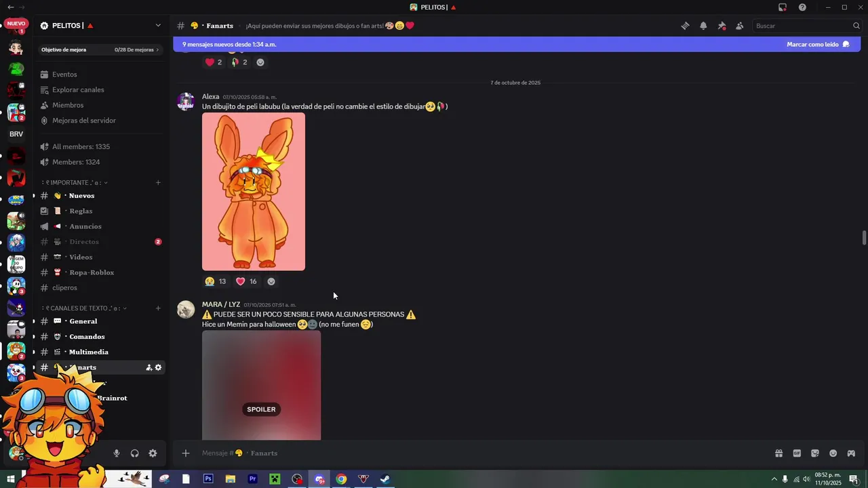
Task: Toggle the rose reaction with 2 at top
Action: 239,62
